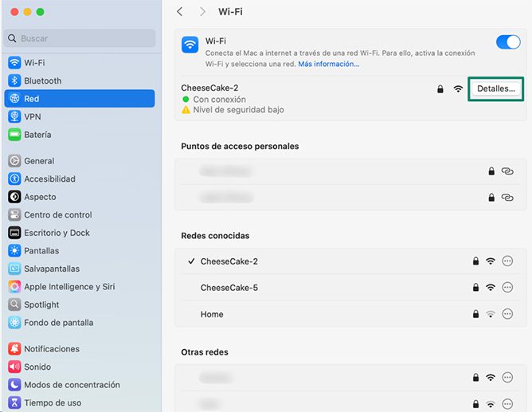
Task: Open Fondo de pantalla icon
Action: click(14, 323)
